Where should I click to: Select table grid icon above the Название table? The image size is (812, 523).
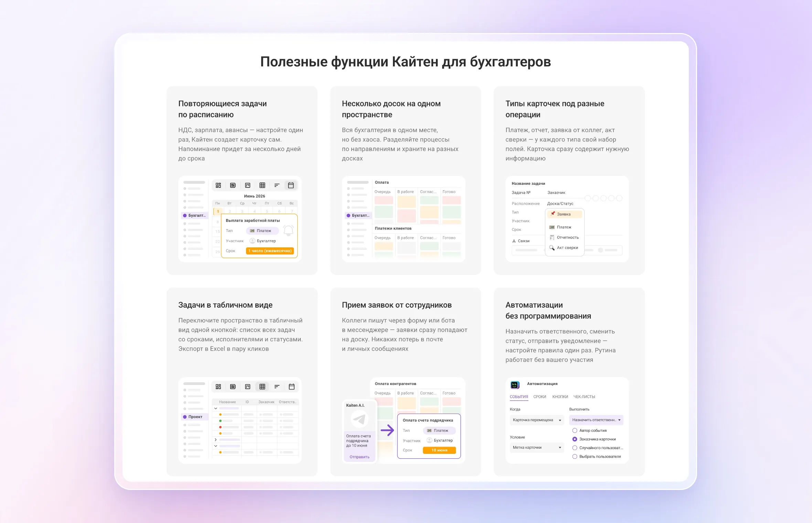[262, 387]
